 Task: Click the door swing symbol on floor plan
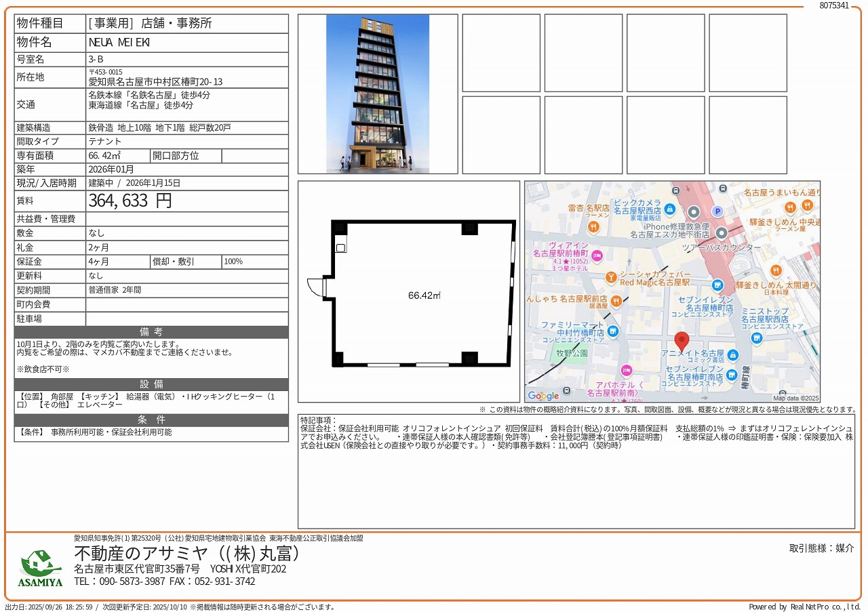(315, 287)
